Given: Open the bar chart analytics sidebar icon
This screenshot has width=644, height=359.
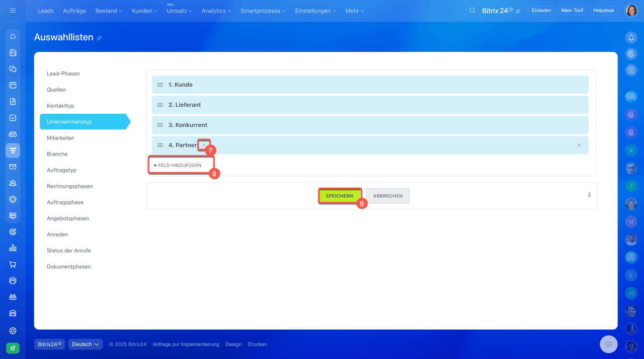Looking at the screenshot, I should pyautogui.click(x=13, y=248).
